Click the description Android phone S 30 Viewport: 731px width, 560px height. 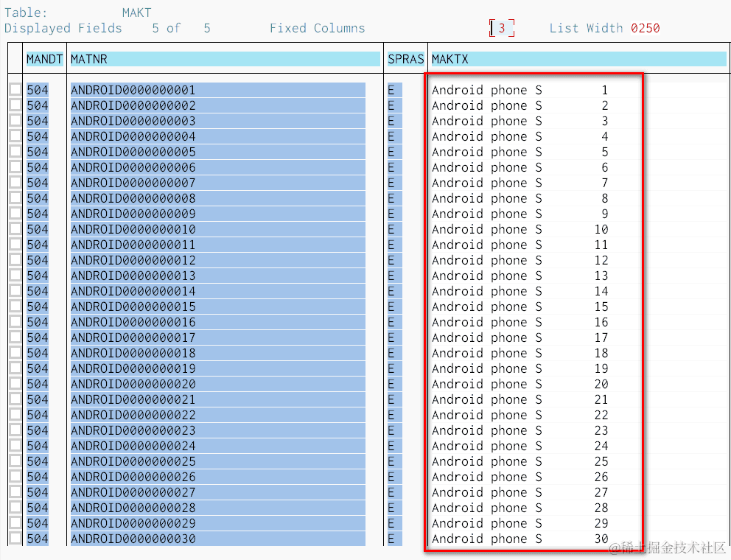pos(520,539)
